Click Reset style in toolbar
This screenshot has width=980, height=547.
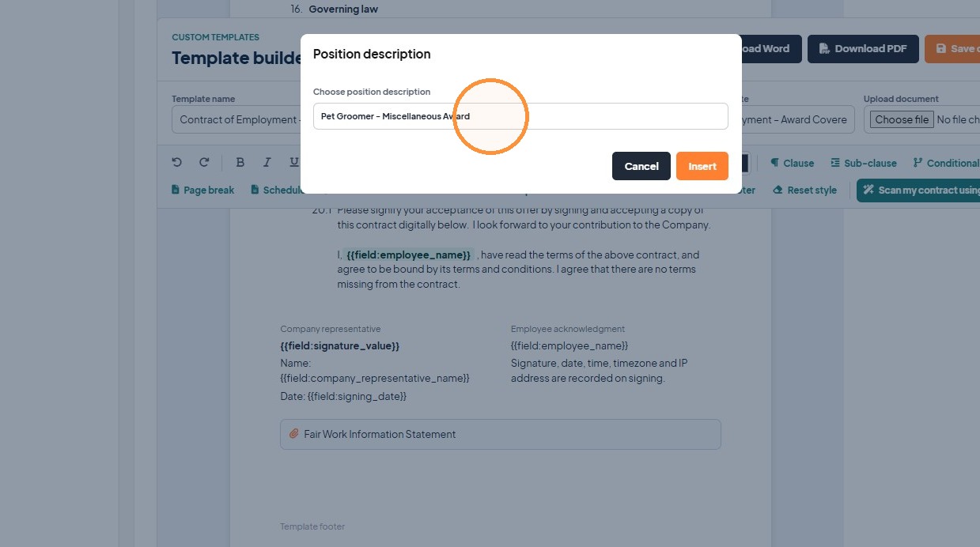coord(804,190)
